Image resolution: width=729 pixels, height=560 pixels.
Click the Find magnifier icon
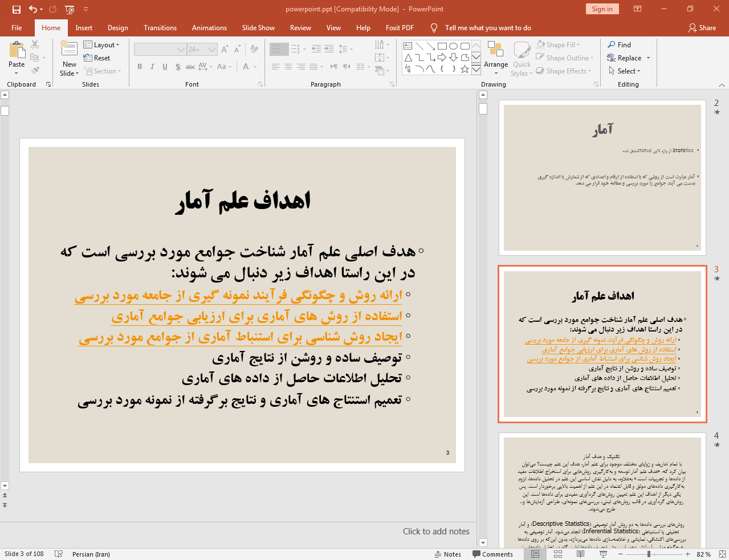pyautogui.click(x=612, y=44)
